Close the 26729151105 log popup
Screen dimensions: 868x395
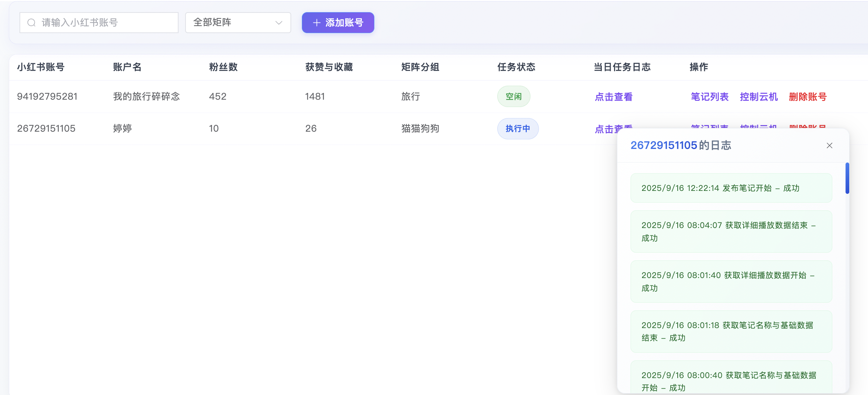(829, 146)
